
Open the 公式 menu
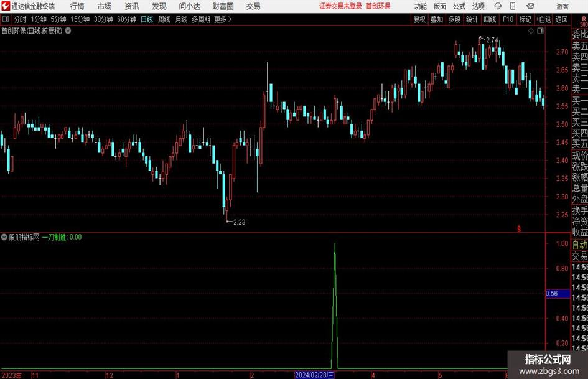click(459, 6)
